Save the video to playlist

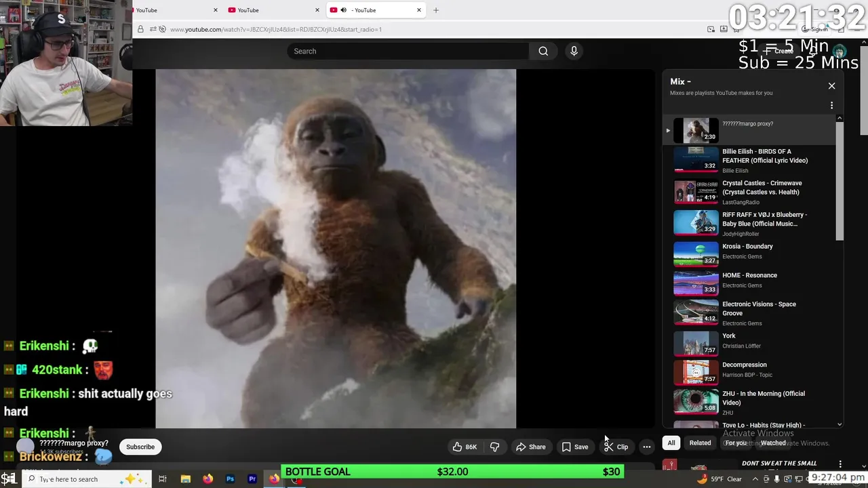coord(574,447)
